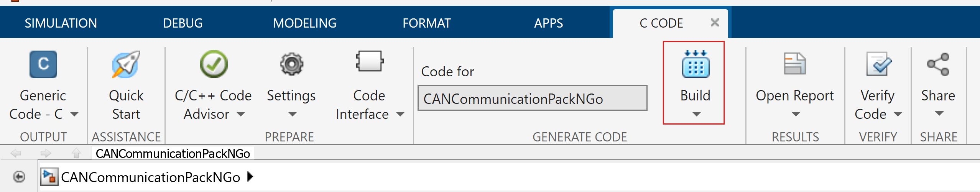This screenshot has height=192, width=980.
Task: Click the Verify Code icon
Action: 877,64
